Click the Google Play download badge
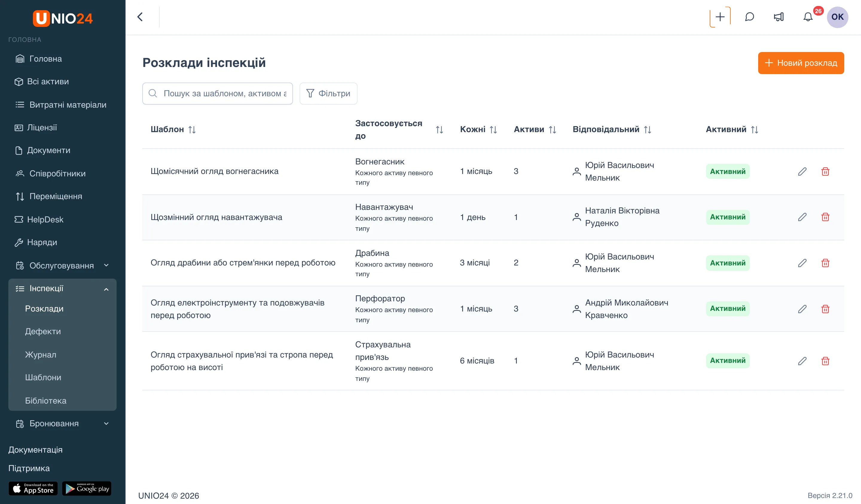 (87, 488)
